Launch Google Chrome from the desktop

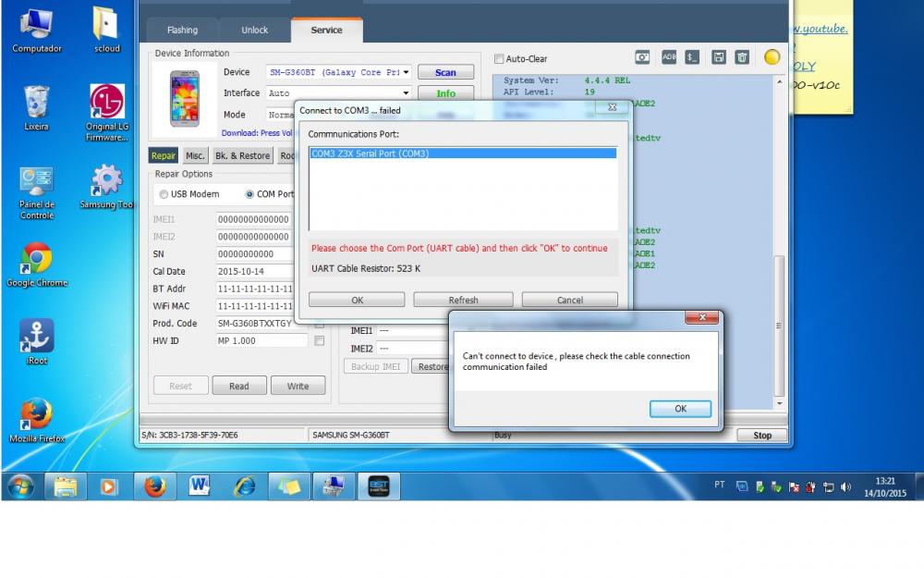[x=37, y=264]
